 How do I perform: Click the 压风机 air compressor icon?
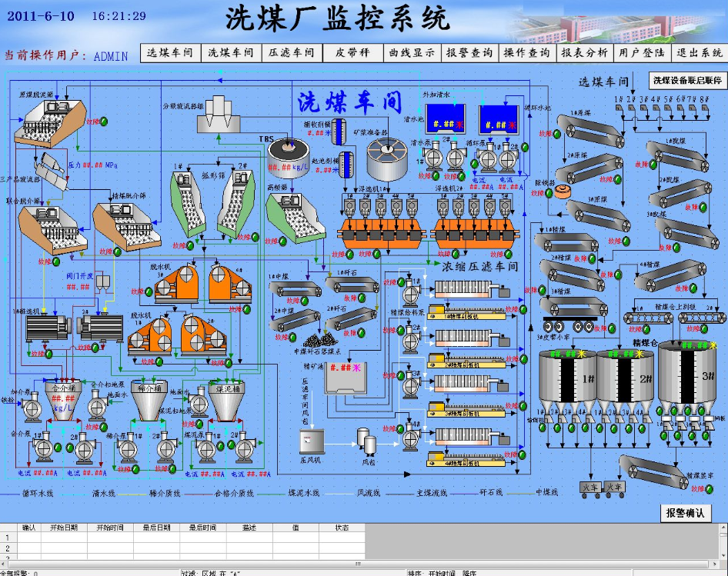click(x=311, y=441)
